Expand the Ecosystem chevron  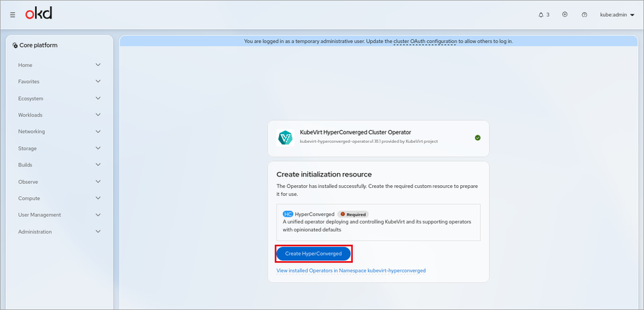(x=98, y=98)
